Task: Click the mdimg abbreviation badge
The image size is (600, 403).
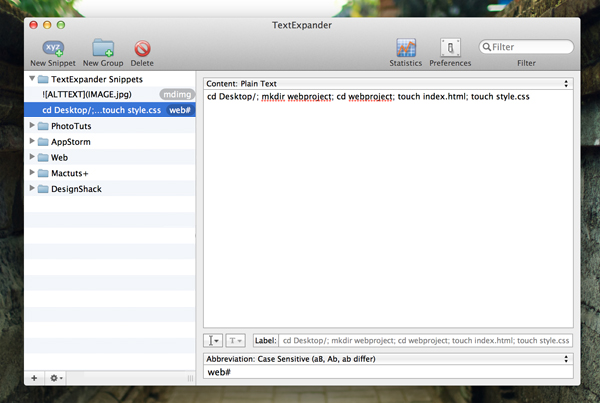Action: pos(177,94)
